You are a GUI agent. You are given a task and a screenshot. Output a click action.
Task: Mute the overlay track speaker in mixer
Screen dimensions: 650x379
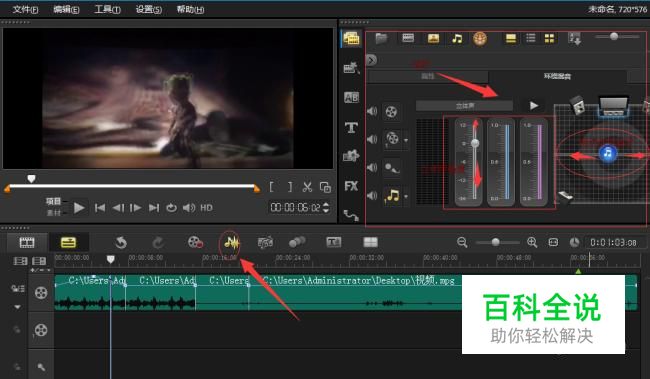pyautogui.click(x=372, y=139)
